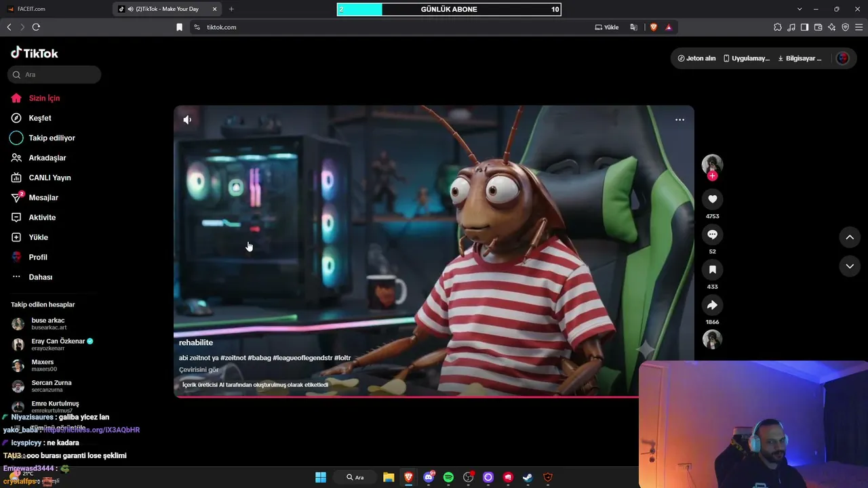Click the Bilgisayar download button
Screen dimensions: 868x488
(800, 58)
